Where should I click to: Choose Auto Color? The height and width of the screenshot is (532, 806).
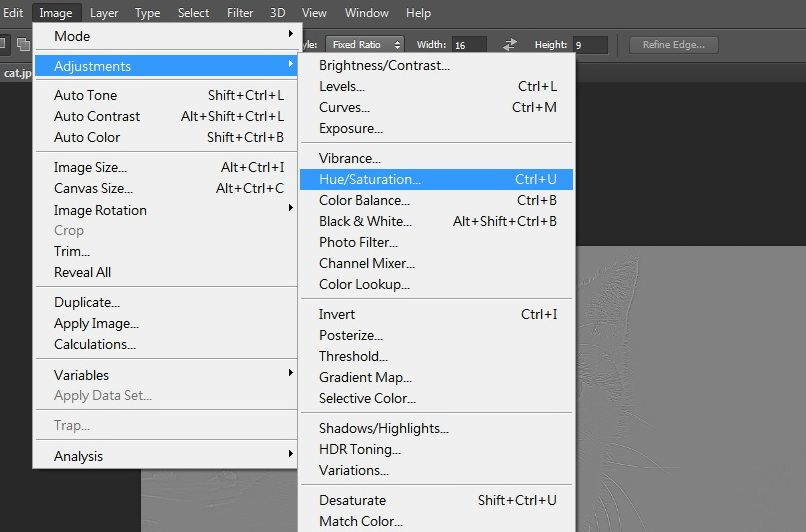(x=166, y=137)
